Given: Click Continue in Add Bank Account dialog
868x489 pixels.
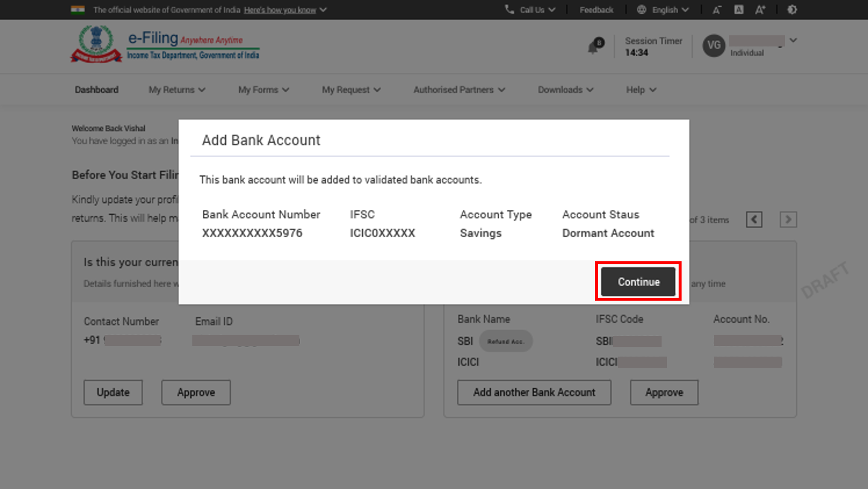Looking at the screenshot, I should tap(638, 282).
